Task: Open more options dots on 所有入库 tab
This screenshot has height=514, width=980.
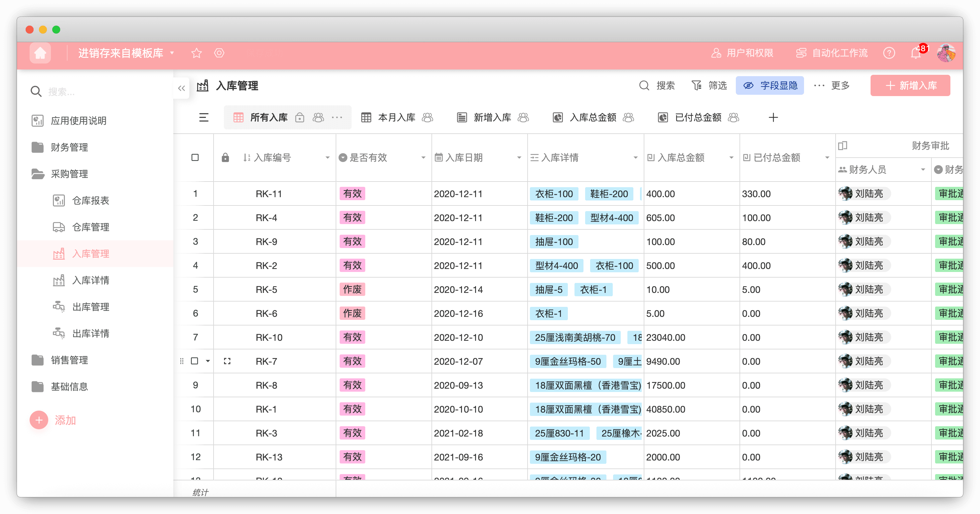Action: 337,117
